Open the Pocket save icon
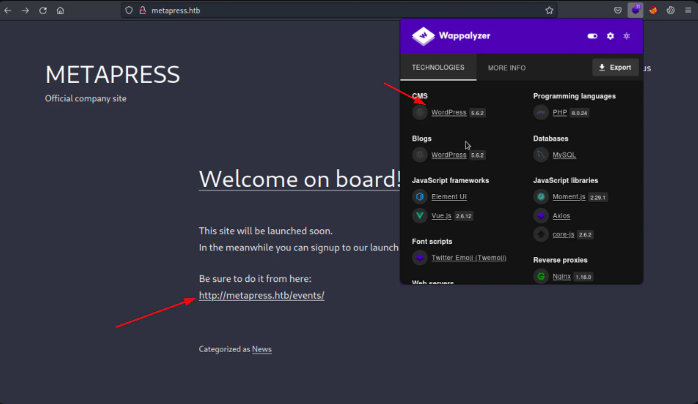 617,10
